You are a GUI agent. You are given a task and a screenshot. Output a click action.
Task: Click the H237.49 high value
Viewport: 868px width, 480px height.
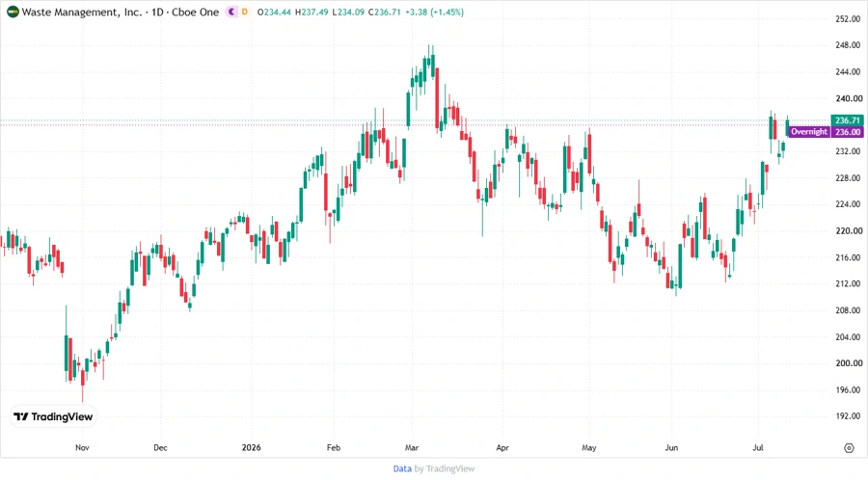[312, 12]
